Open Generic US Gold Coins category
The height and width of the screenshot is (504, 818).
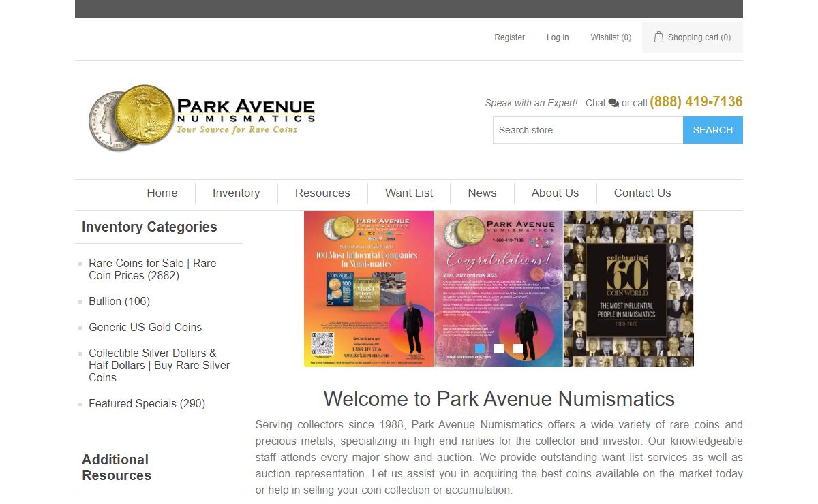point(145,327)
